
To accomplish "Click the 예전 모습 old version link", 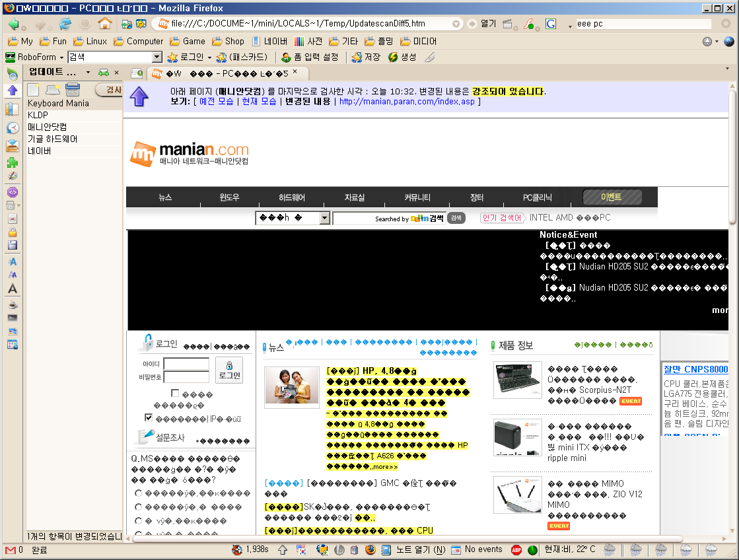I will click(216, 101).
